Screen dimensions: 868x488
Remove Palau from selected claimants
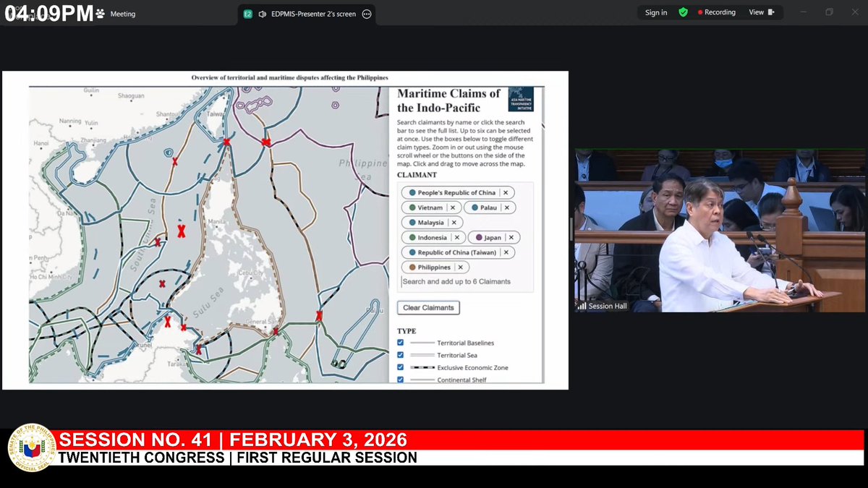(506, 207)
